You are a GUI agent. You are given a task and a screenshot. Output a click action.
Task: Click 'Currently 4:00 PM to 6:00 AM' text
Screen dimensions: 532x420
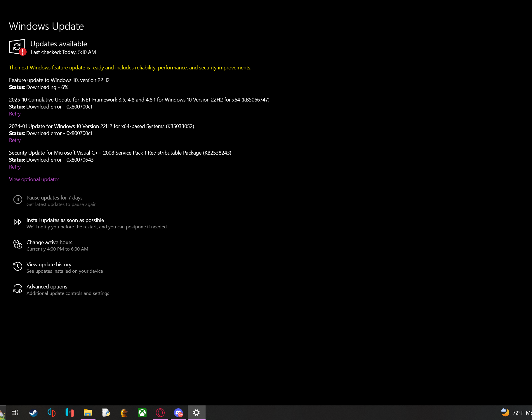pyautogui.click(x=57, y=249)
